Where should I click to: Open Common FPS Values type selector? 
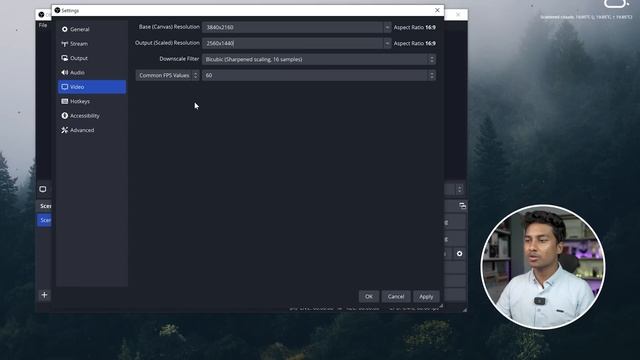pyautogui.click(x=167, y=76)
